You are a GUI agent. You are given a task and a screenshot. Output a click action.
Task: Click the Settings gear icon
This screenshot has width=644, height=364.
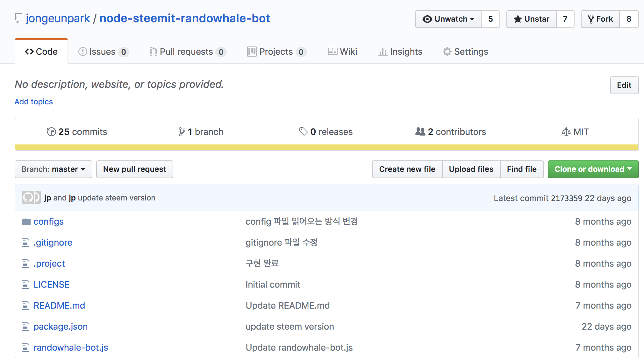(447, 52)
